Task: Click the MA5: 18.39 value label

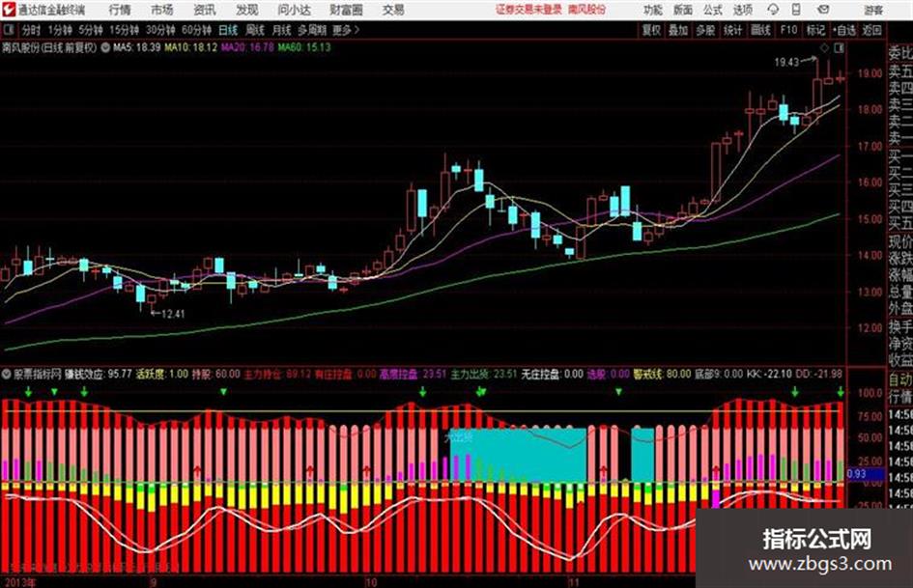Action: click(136, 47)
